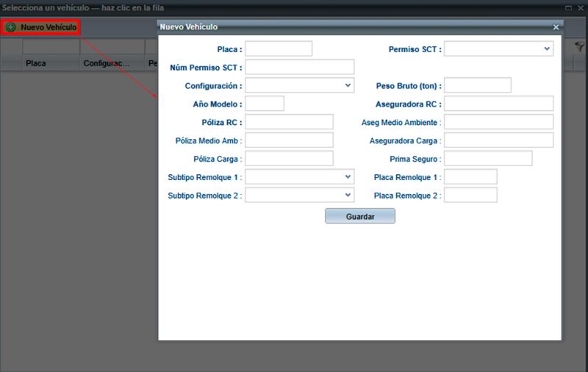Focus the Núm Permiso SCT field
Screen dimensions: 588x372
click(300, 67)
